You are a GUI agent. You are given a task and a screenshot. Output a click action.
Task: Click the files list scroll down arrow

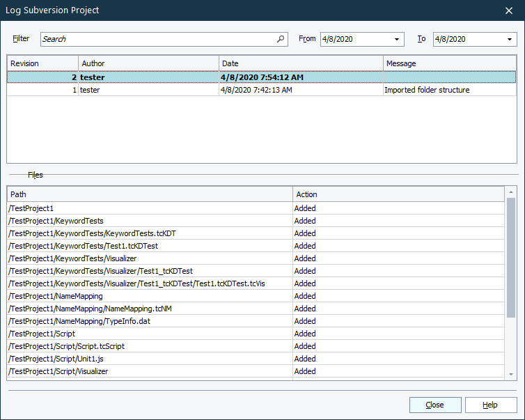pos(512,375)
